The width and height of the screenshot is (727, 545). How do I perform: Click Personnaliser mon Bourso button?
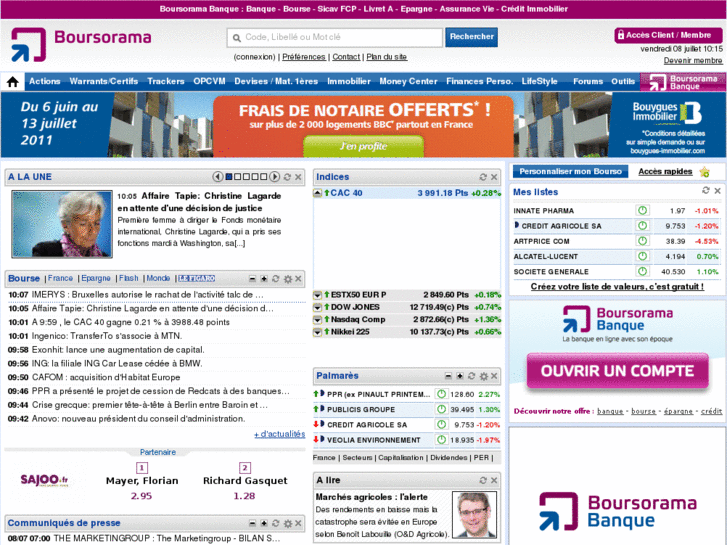pos(570,171)
